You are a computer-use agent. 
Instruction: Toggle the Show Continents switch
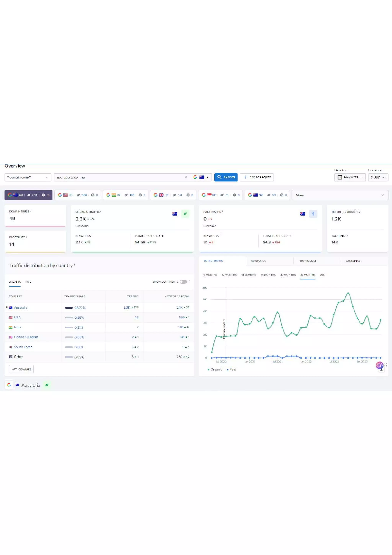pos(183,282)
